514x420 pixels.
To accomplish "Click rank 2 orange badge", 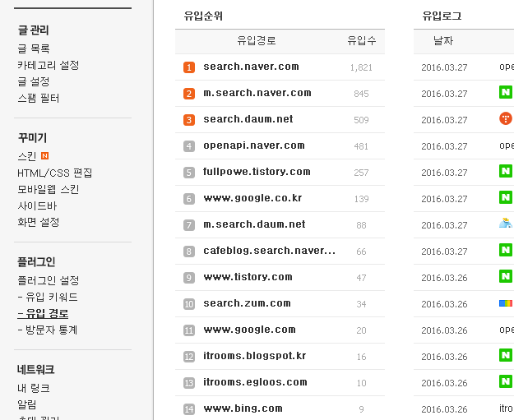I will click(189, 94).
